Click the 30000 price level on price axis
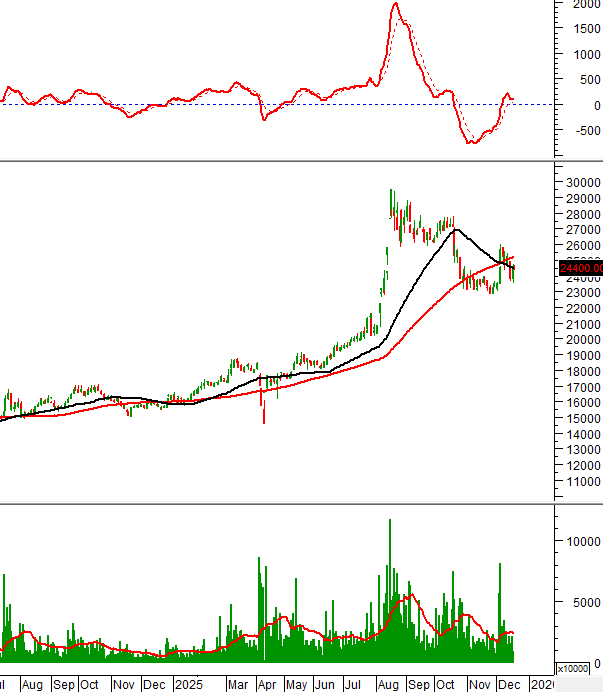This screenshot has height=692, width=603. [581, 183]
